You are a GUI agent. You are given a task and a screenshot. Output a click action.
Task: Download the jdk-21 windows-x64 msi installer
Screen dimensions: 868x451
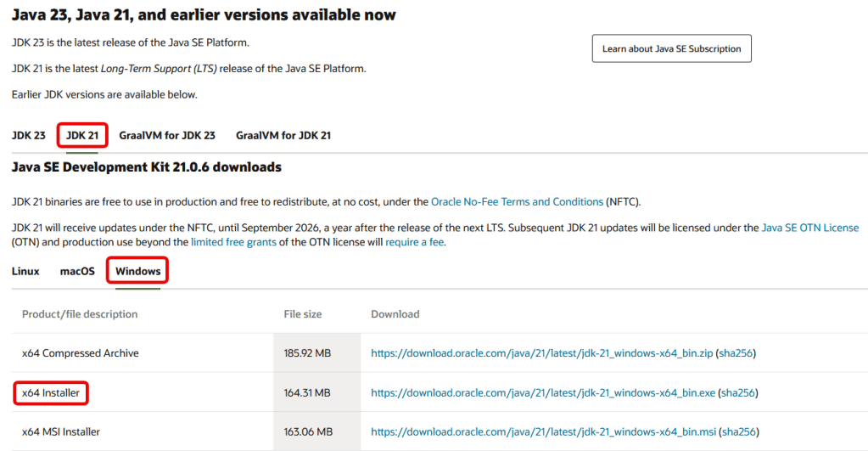pyautogui.click(x=544, y=431)
